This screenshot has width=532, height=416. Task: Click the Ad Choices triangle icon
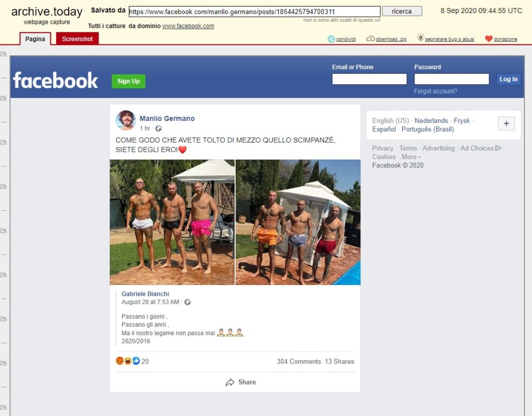[498, 148]
